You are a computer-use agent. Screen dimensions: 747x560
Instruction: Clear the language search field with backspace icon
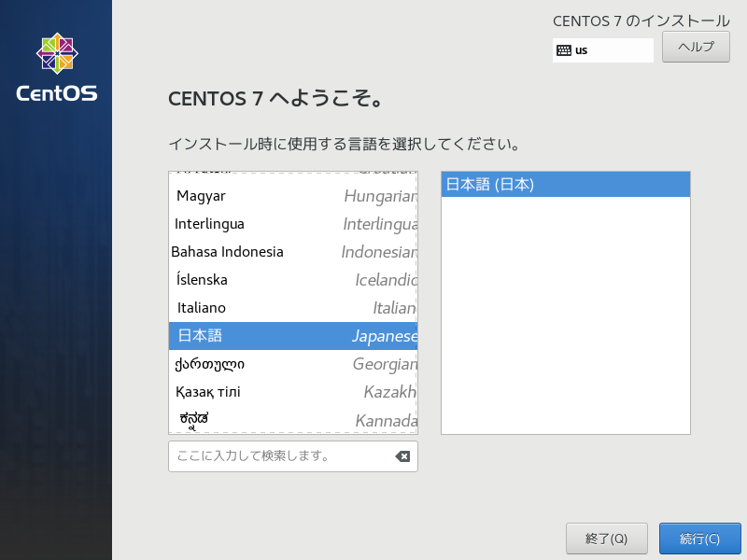point(402,456)
